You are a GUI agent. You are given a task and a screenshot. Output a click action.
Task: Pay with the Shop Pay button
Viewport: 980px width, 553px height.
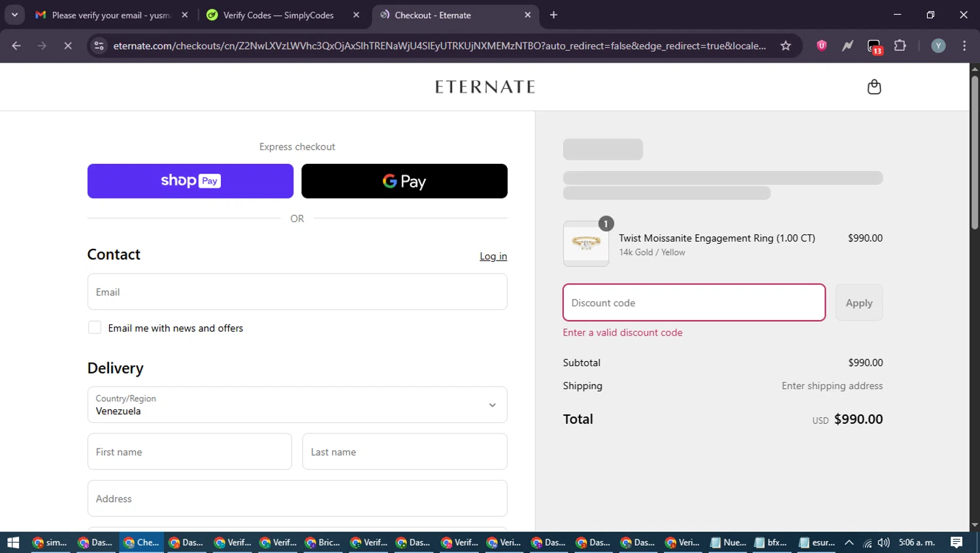[x=190, y=181]
